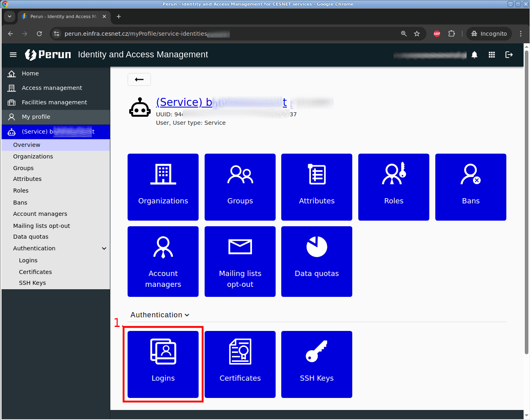This screenshot has height=420, width=530.
Task: Click the logout icon in header
Action: click(509, 55)
